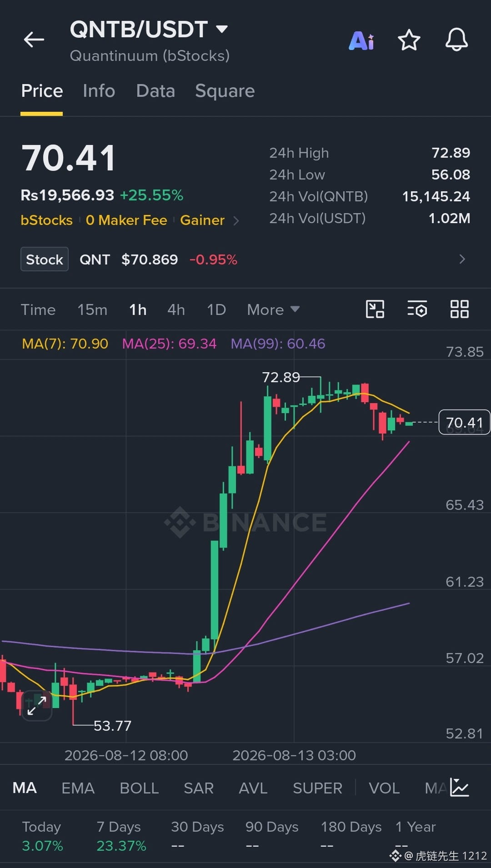Switch to the Square tab
This screenshot has height=868, width=491.
pyautogui.click(x=225, y=91)
